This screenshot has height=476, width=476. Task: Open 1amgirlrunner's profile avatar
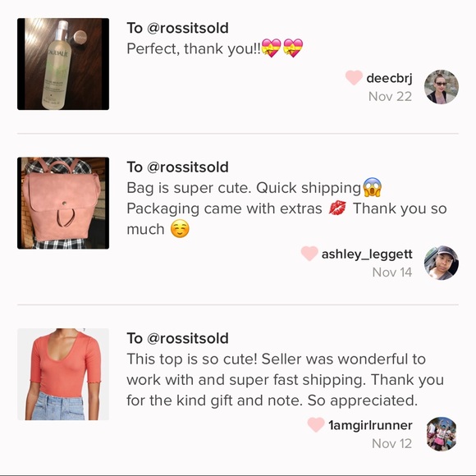click(x=441, y=434)
